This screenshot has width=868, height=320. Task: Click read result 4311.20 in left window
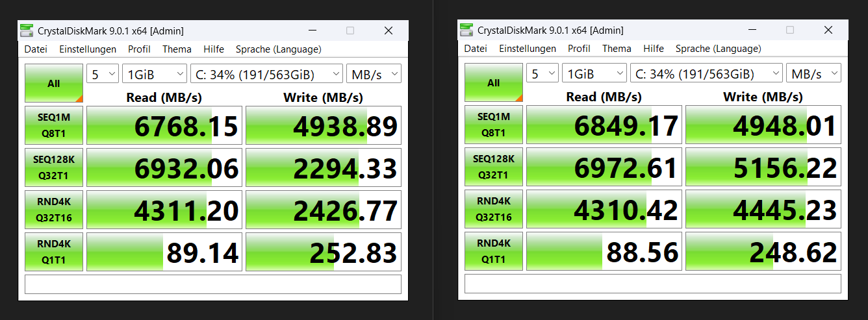tap(164, 210)
